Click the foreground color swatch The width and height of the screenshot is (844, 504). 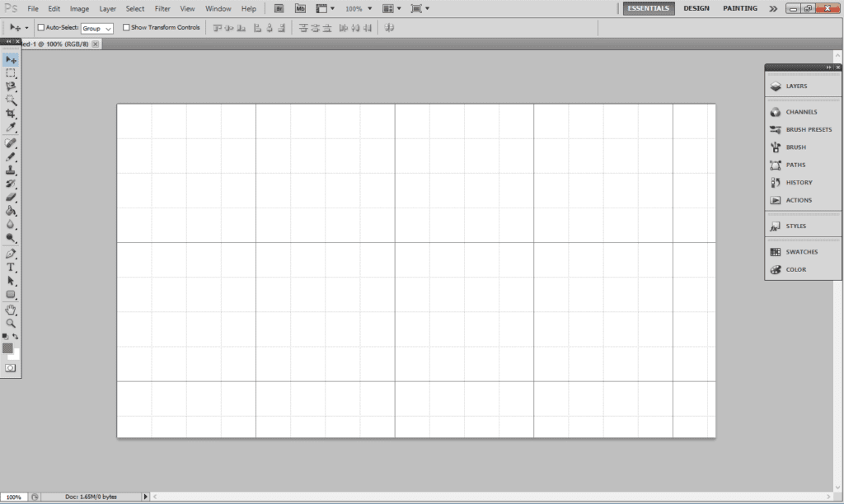pyautogui.click(x=8, y=348)
